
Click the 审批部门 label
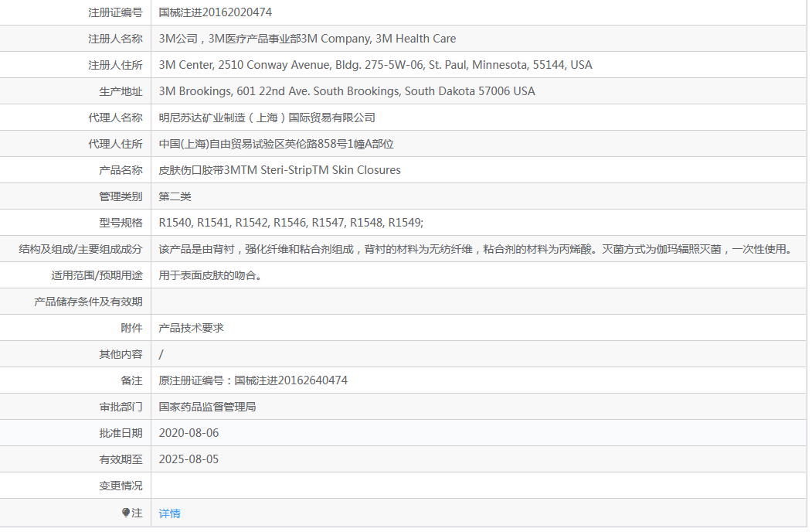coord(121,407)
